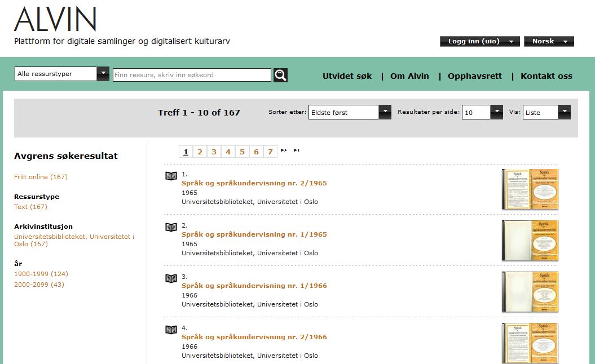The height and width of the screenshot is (364, 595).
Task: Select current results page 1
Action: pyautogui.click(x=186, y=152)
